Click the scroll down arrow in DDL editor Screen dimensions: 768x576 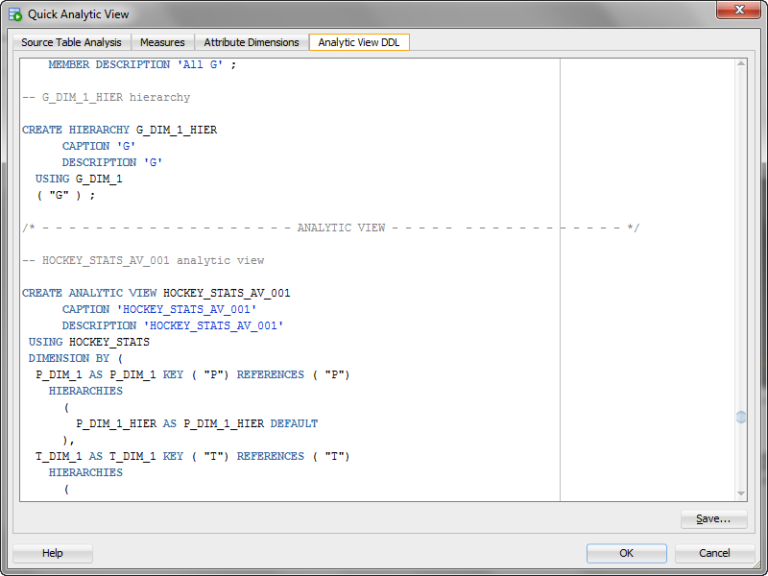click(741, 493)
